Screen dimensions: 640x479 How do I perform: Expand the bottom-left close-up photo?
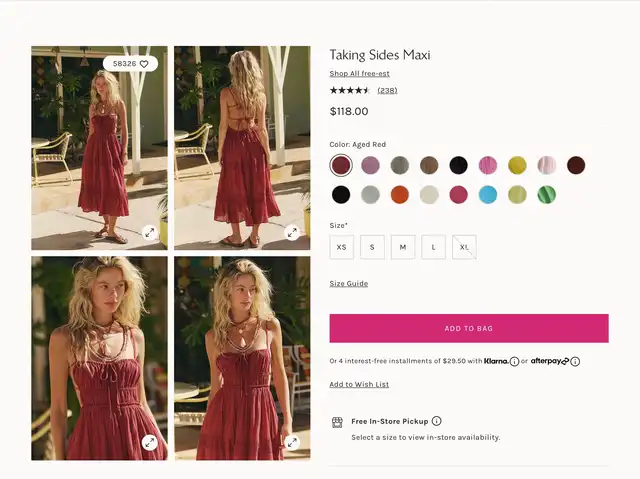(150, 442)
